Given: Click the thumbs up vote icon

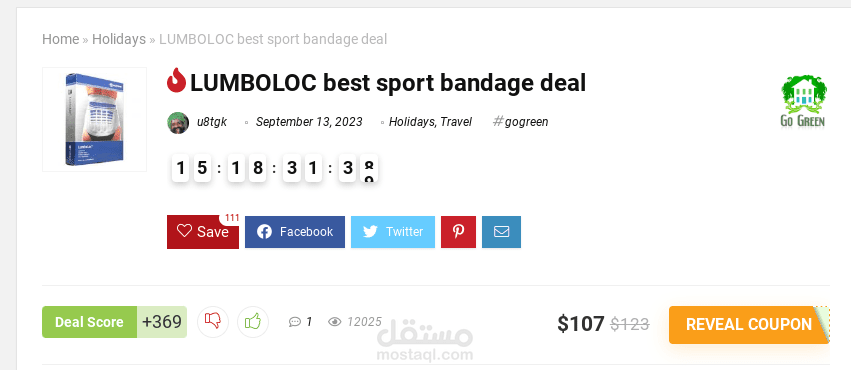Looking at the screenshot, I should [x=253, y=322].
